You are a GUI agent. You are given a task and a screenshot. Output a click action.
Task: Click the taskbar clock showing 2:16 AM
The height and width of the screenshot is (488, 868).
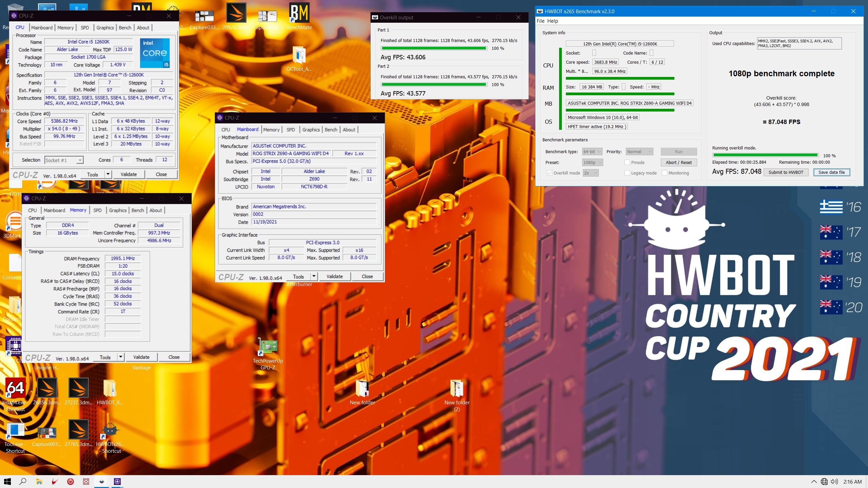click(x=852, y=482)
